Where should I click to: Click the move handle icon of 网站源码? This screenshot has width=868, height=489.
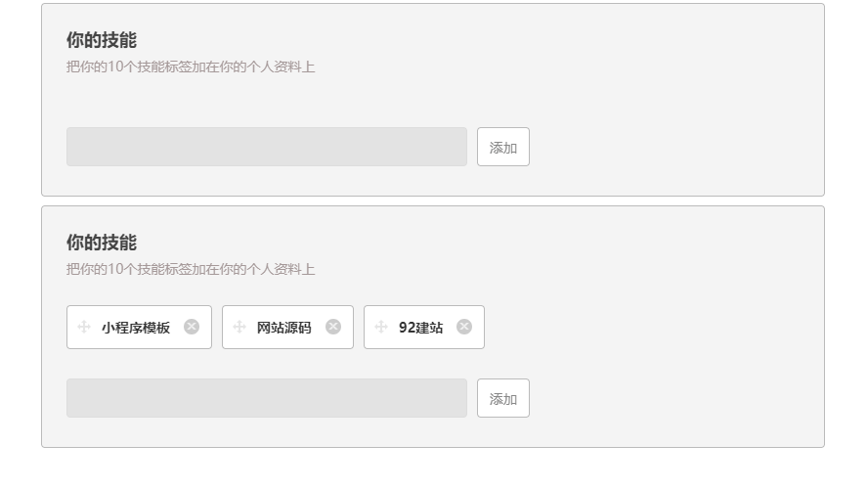(239, 327)
